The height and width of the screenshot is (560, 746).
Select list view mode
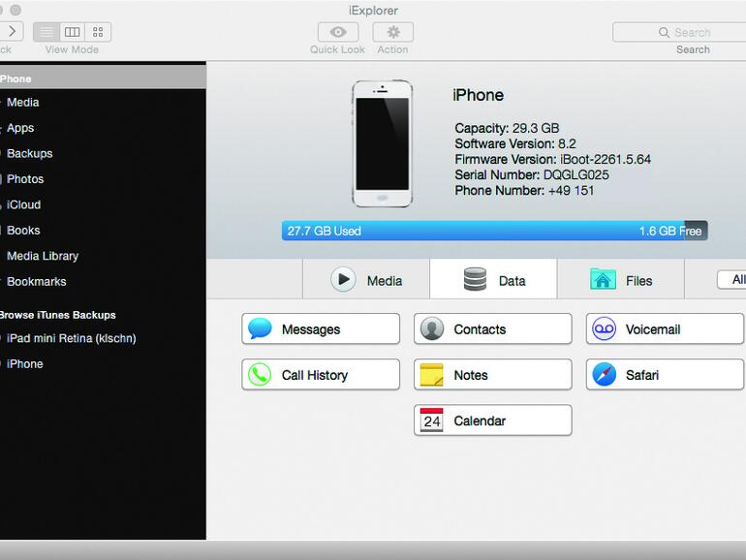47,32
